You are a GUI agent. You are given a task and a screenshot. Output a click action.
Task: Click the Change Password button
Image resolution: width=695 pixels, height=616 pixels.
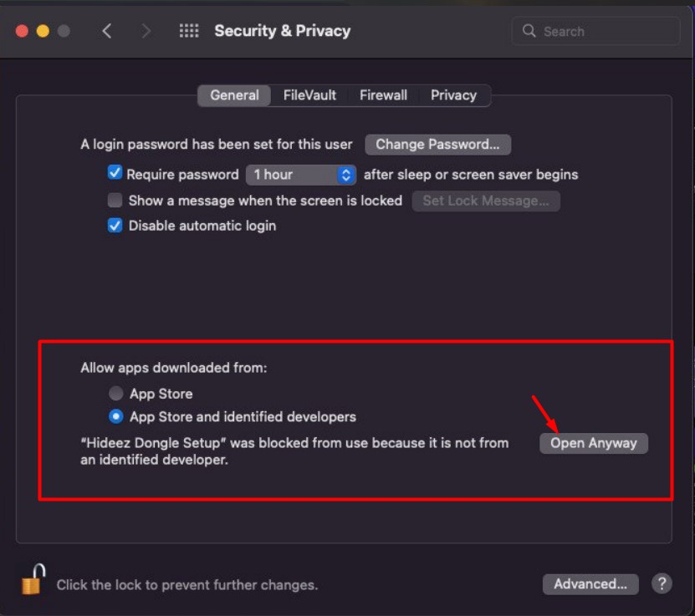click(437, 145)
